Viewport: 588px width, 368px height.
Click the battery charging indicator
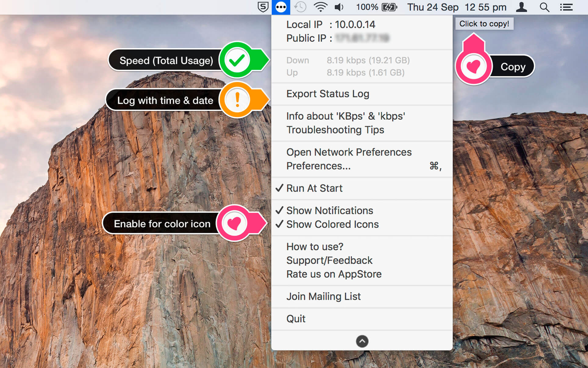tap(389, 7)
